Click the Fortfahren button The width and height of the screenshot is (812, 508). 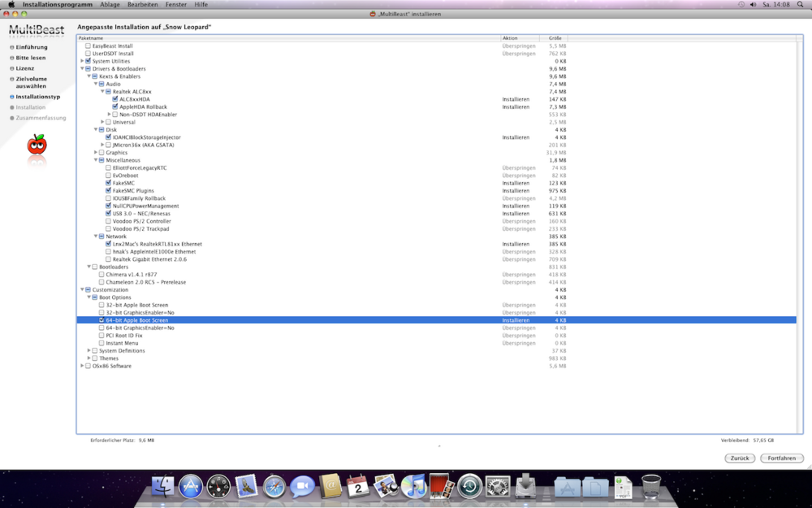click(x=781, y=458)
